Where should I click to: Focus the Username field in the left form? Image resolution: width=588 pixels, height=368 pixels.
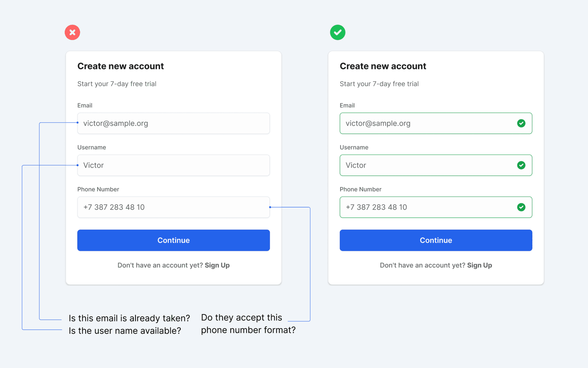coord(173,165)
